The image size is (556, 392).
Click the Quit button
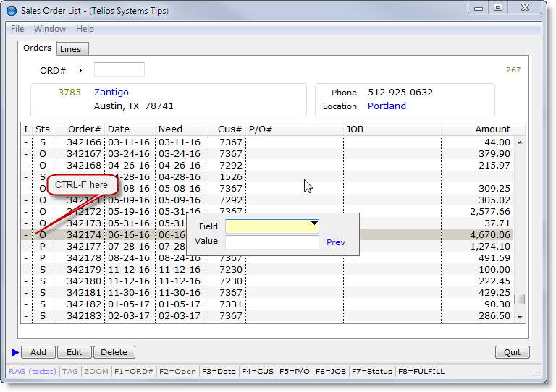513,352
